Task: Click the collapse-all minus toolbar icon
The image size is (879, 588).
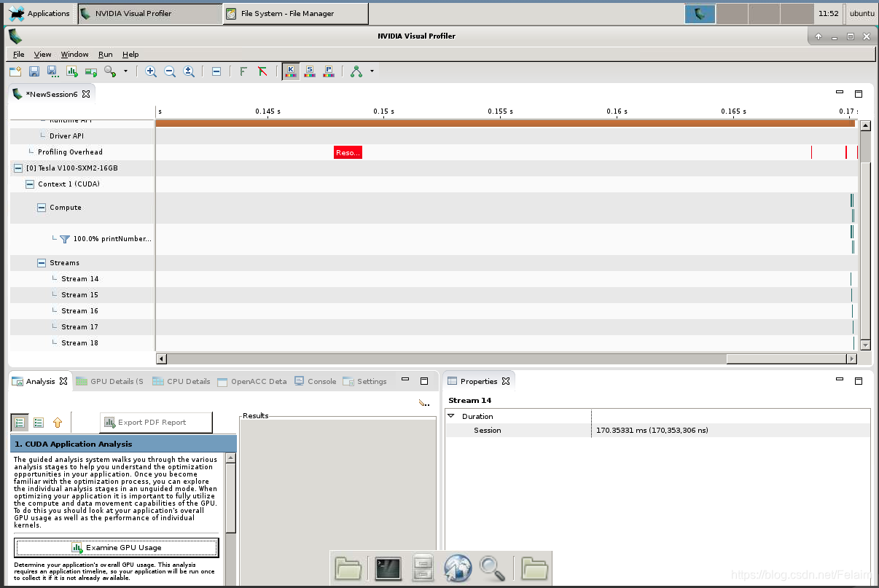Action: [216, 71]
